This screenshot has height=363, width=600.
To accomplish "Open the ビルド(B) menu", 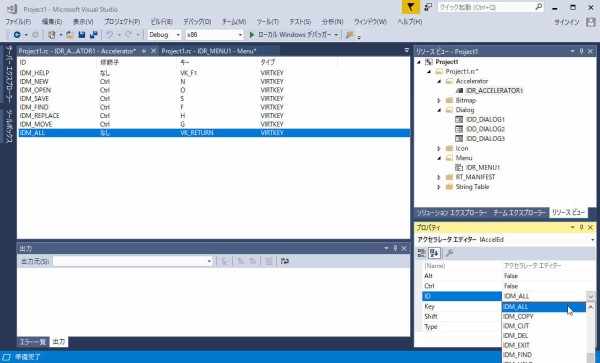I will (161, 22).
